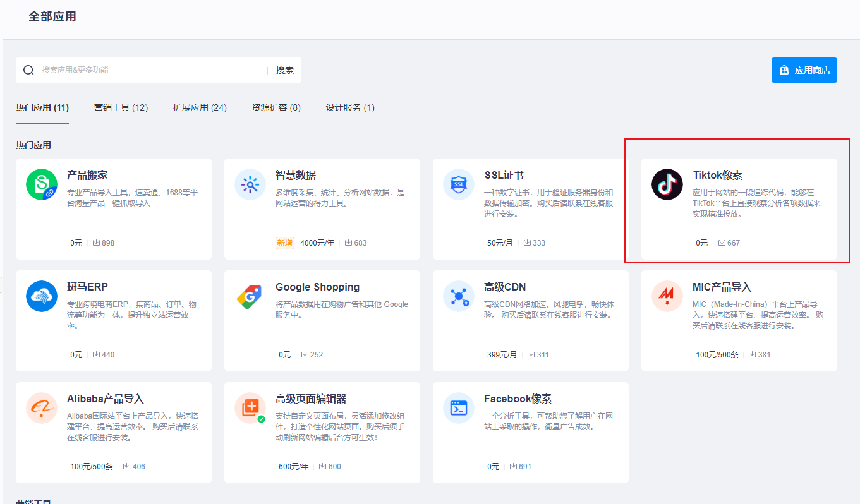Open the MIC产品导入 app title

click(x=722, y=287)
